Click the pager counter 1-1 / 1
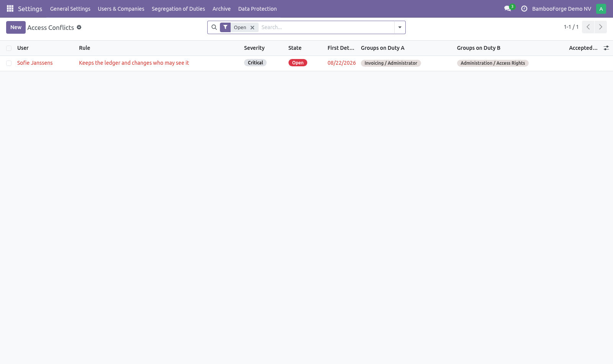Screen dimensions: 613x364 click(x=571, y=27)
